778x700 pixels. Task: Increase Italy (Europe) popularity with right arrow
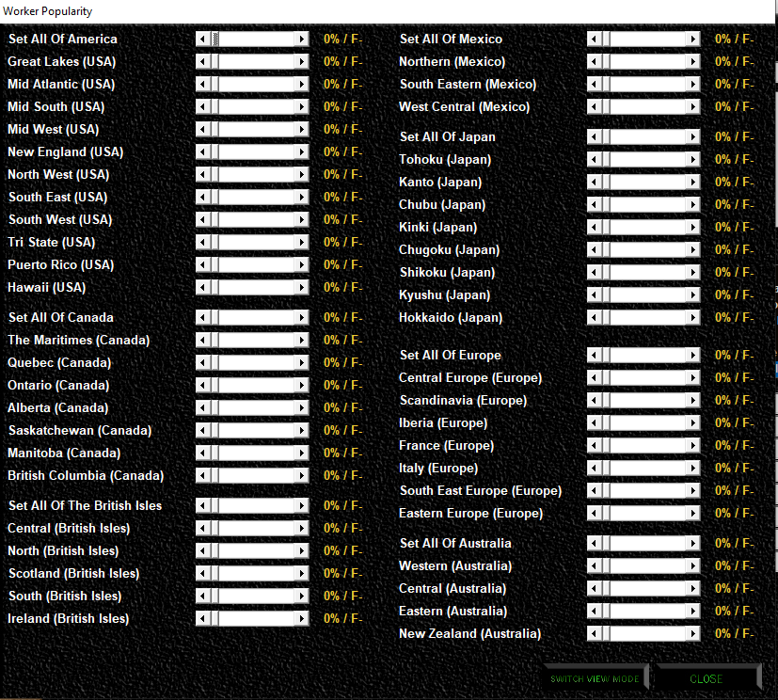coord(693,469)
